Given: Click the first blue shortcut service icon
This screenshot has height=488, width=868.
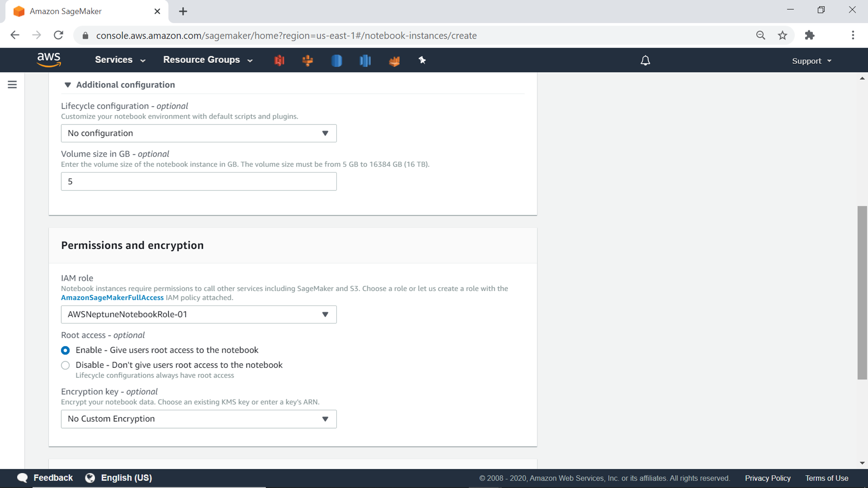Looking at the screenshot, I should 336,60.
